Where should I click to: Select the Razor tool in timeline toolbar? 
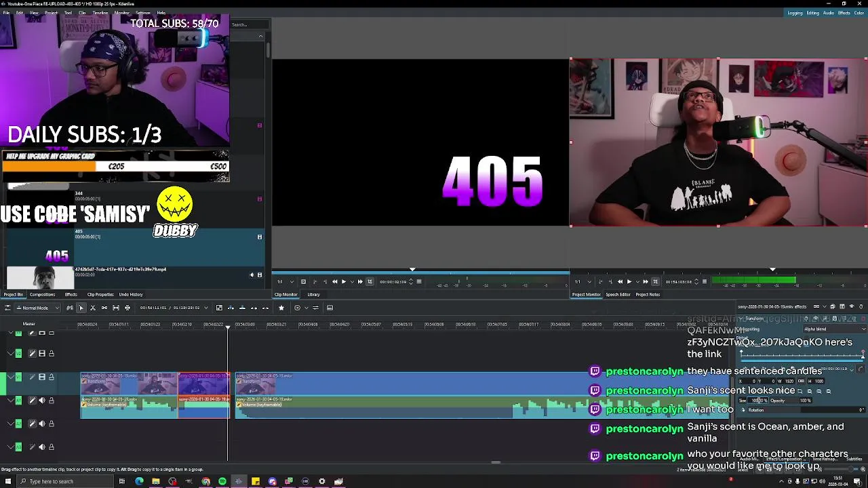pyautogui.click(x=93, y=308)
